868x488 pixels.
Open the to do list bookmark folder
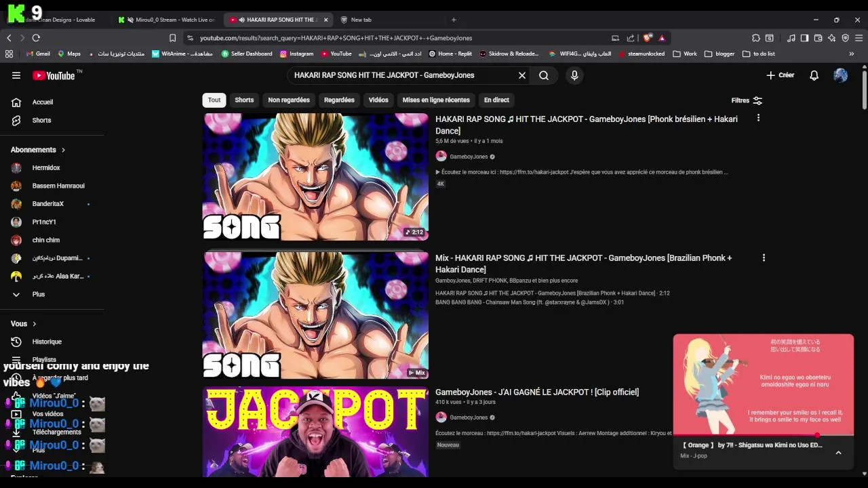point(759,54)
